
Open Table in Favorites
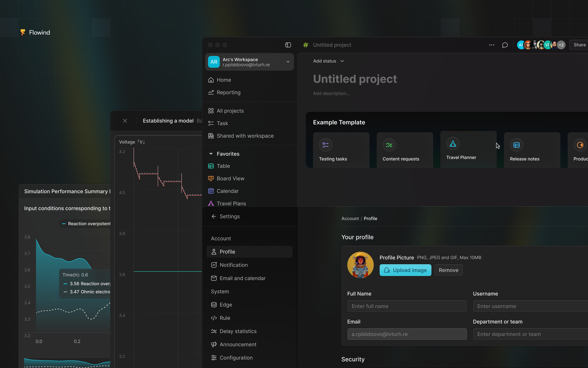[250, 166]
